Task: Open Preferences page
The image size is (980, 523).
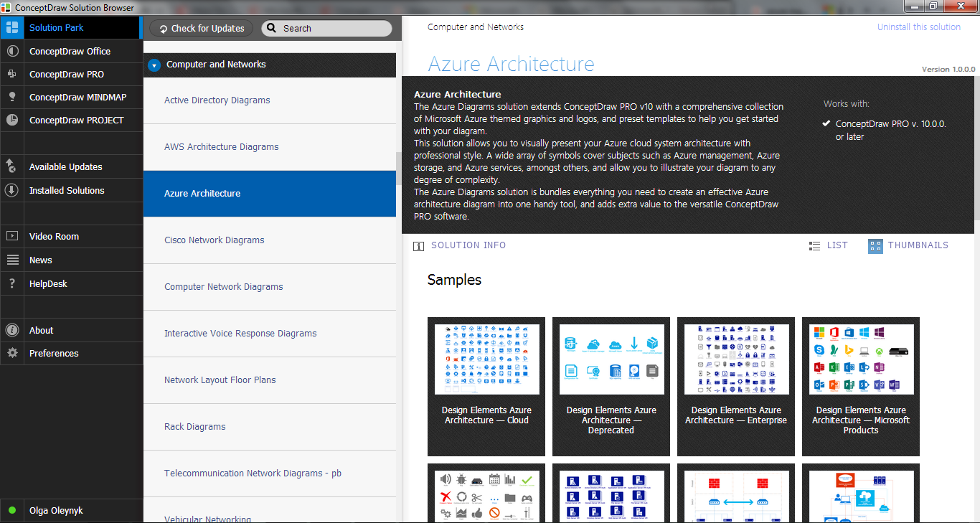Action: [x=71, y=353]
